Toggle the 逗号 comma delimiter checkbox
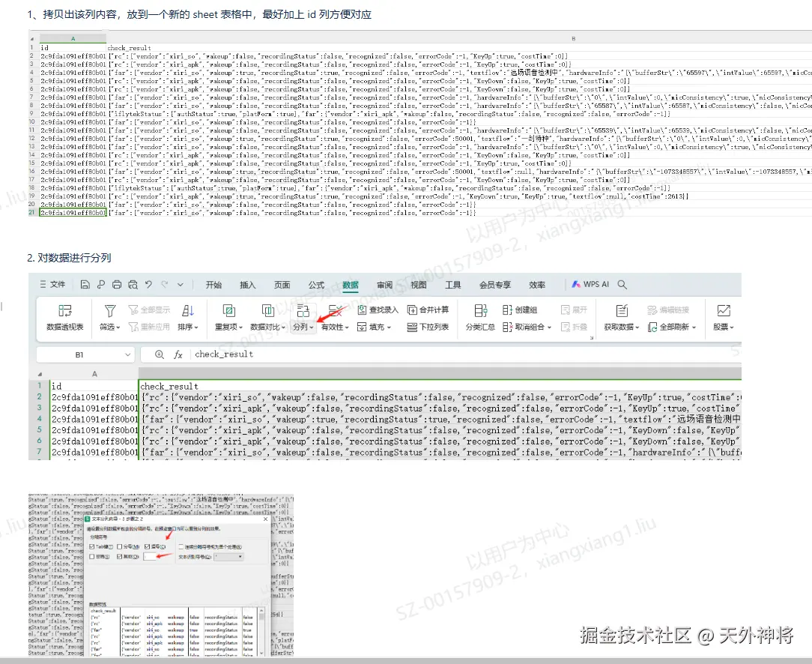This screenshot has width=812, height=664. (147, 546)
